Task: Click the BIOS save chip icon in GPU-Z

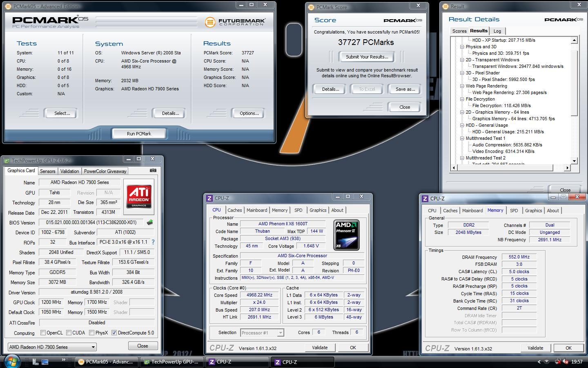Action: (150, 222)
